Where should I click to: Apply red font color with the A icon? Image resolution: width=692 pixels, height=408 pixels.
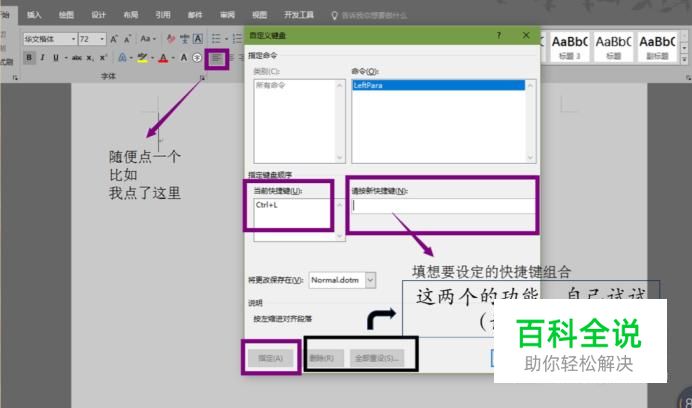(x=163, y=58)
